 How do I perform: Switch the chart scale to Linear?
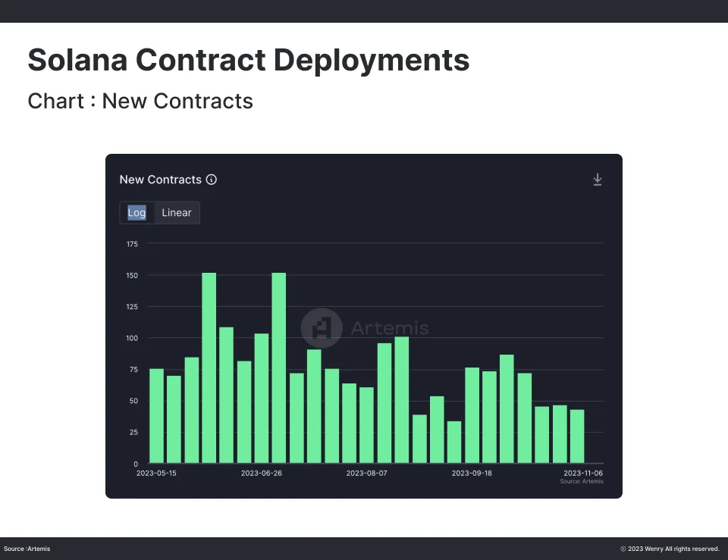click(x=177, y=213)
